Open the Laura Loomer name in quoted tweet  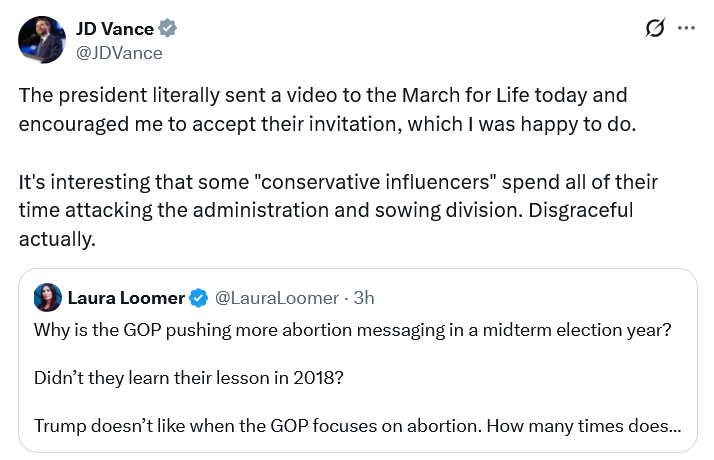coord(126,297)
